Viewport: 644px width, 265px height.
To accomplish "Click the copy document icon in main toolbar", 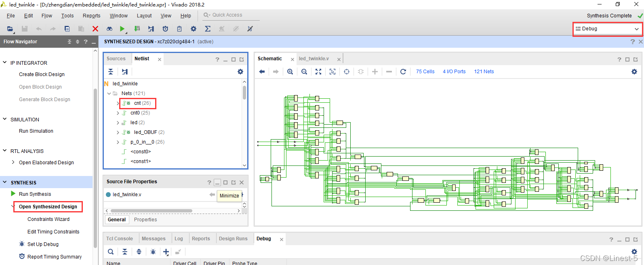I will click(x=67, y=29).
